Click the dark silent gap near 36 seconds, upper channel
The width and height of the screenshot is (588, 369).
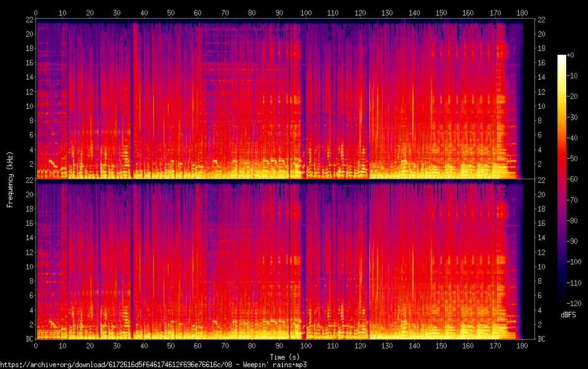pos(133,100)
